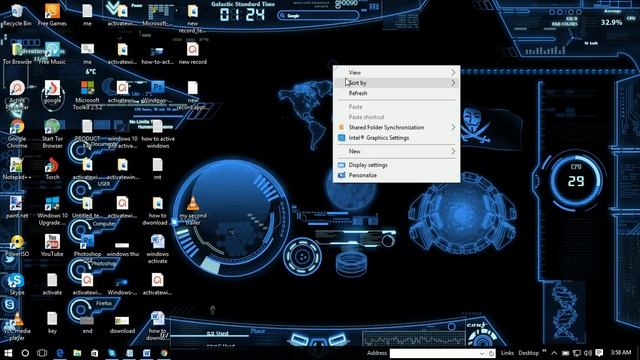The width and height of the screenshot is (640, 360).
Task: Expand the View submenu
Action: coord(397,72)
